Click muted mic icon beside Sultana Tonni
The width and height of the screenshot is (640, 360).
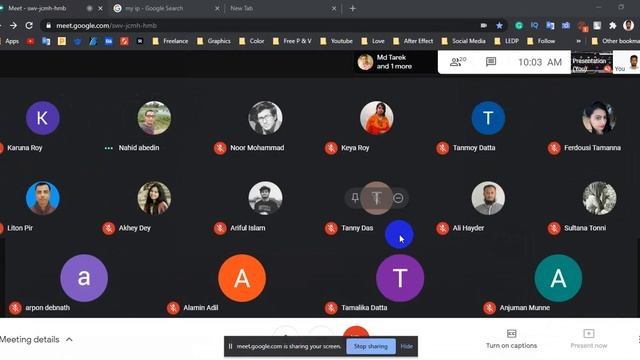554,228
